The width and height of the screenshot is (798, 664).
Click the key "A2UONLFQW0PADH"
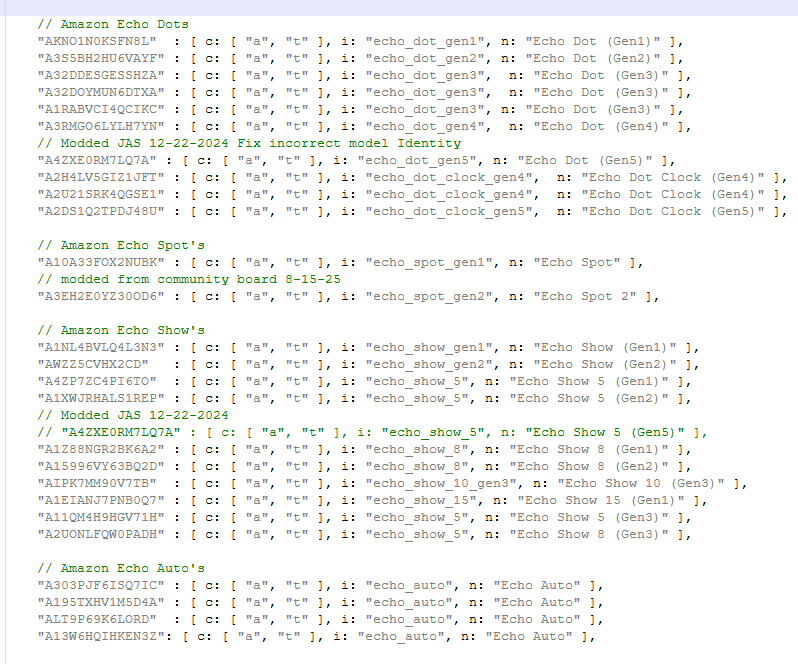(x=101, y=534)
